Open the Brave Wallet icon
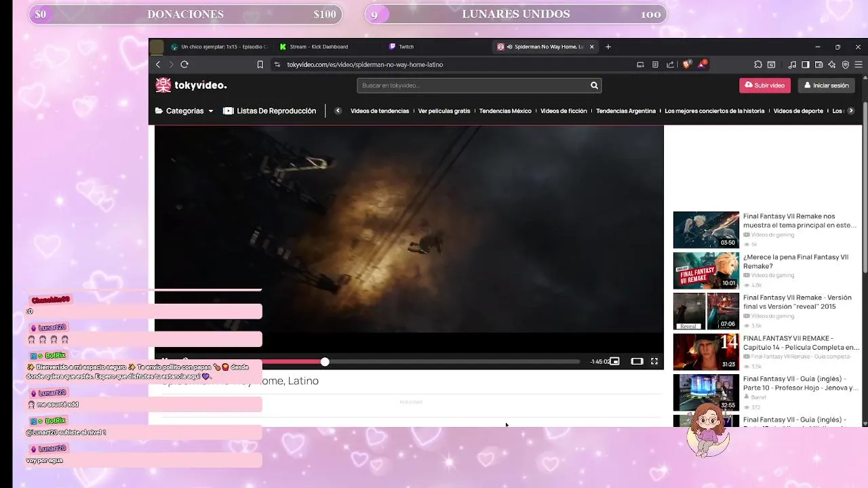The image size is (868, 488). point(818,64)
